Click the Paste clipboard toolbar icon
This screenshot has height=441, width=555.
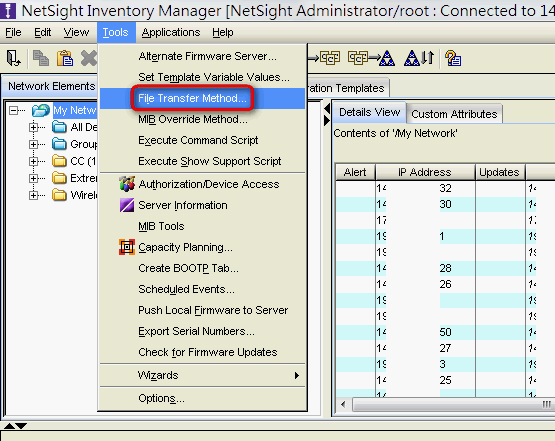(65, 58)
